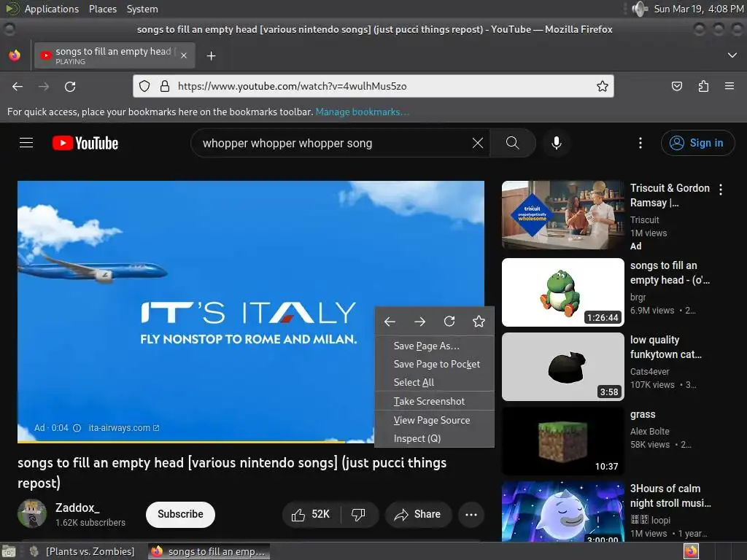Clear the YouTube search box with the X
Viewport: 747px width, 560px height.
point(478,143)
